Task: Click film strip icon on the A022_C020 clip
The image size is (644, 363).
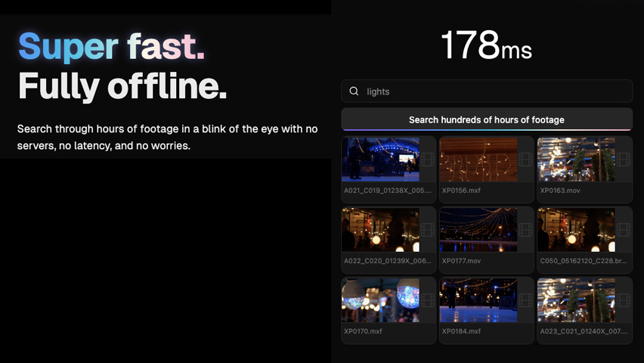Action: click(428, 230)
